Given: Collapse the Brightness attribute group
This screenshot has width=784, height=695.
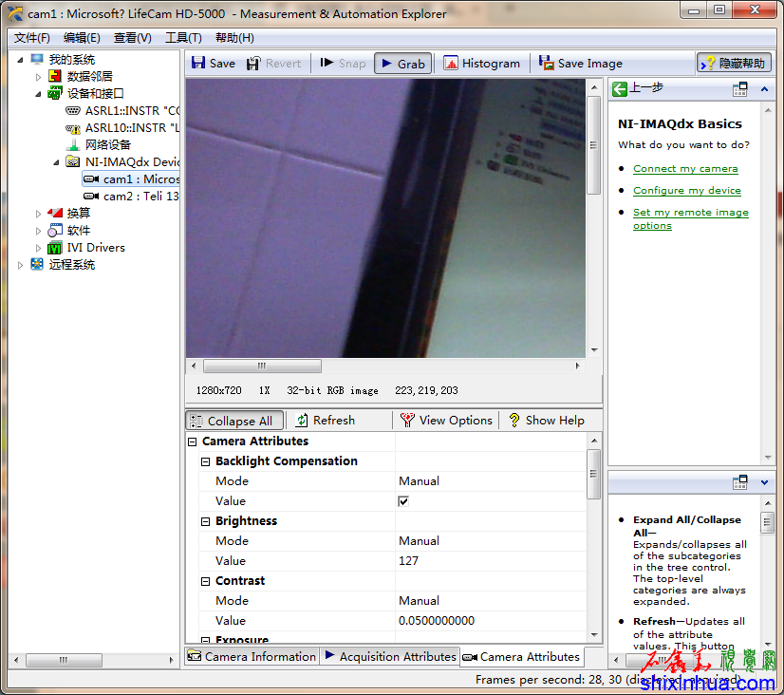Looking at the screenshot, I should pos(206,521).
